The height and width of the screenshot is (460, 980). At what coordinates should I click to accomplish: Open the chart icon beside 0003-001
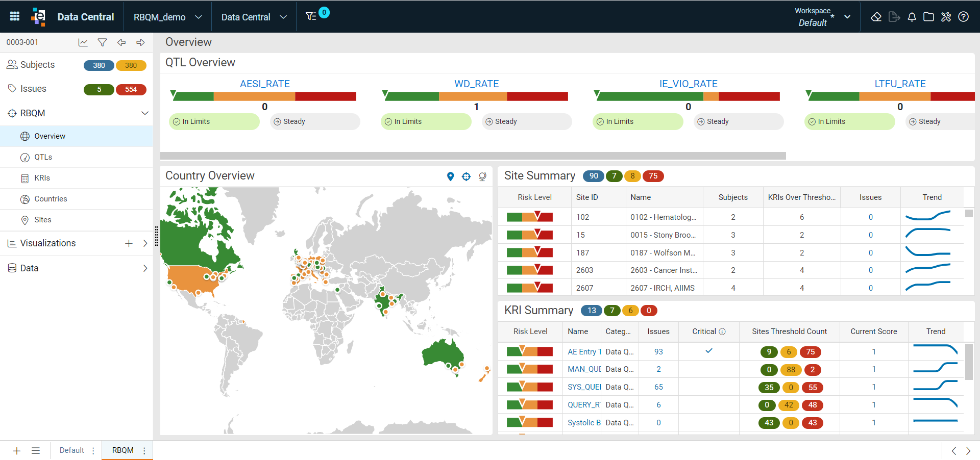pos(83,42)
